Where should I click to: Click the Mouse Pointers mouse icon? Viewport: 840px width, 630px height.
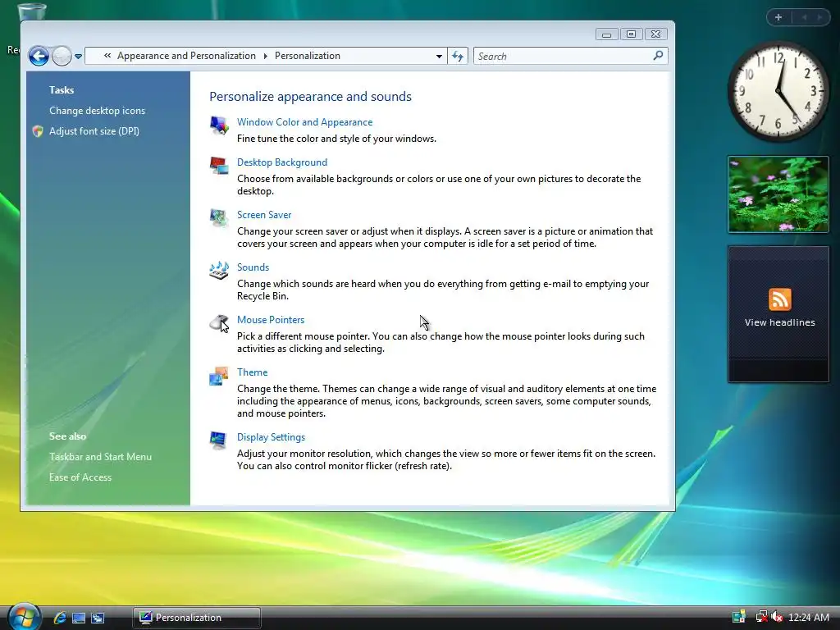coord(219,323)
